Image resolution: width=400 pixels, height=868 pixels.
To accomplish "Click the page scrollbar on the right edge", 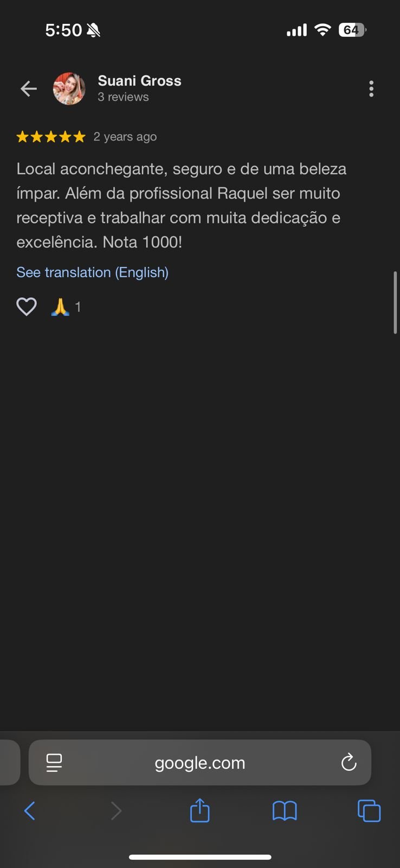I will pos(395,302).
